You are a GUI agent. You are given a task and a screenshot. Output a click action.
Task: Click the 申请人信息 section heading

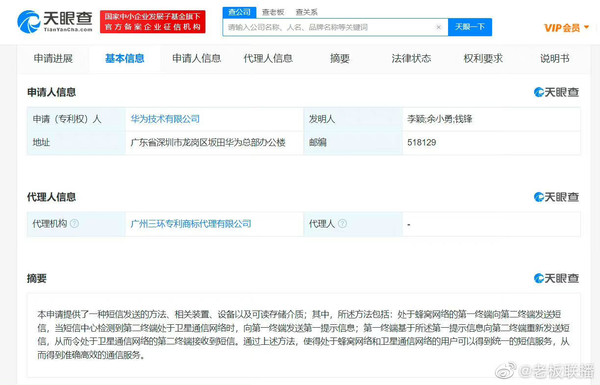(51, 92)
